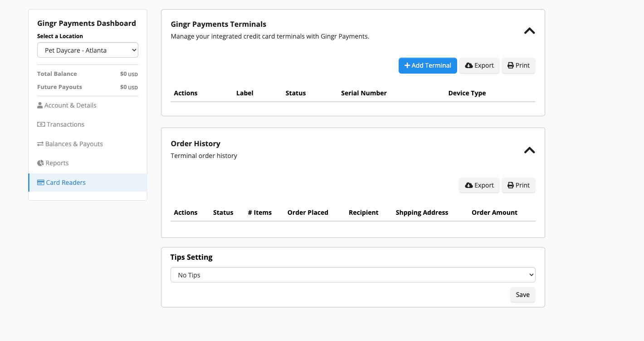Go to Transactions section
This screenshot has width=644, height=341.
pos(61,124)
